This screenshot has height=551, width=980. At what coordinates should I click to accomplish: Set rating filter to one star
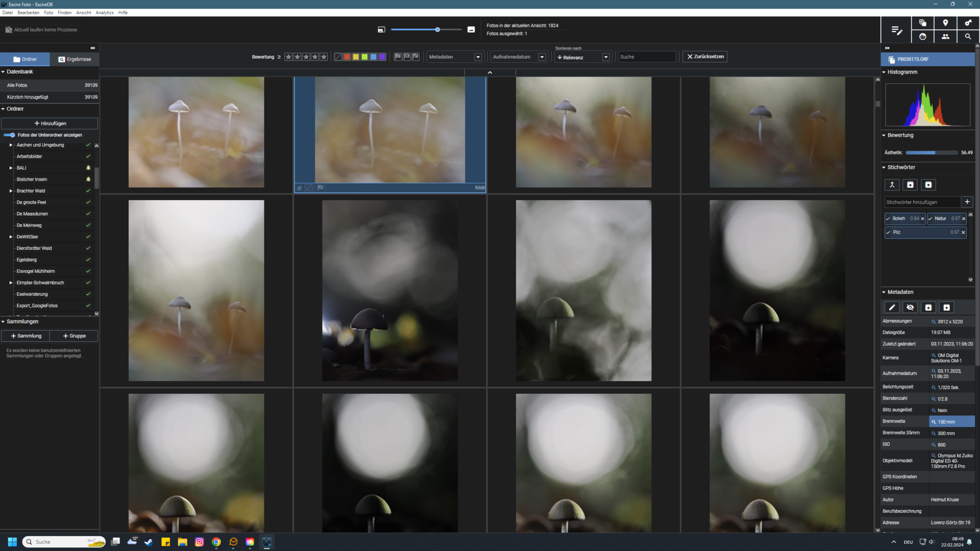[x=288, y=57]
